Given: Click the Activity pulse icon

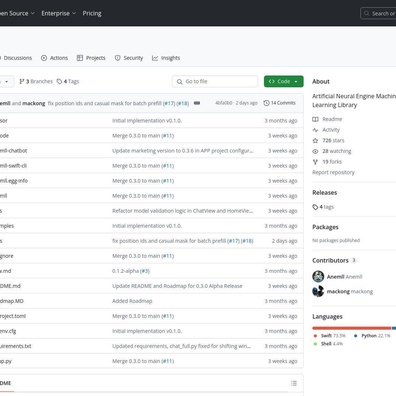Looking at the screenshot, I should (315, 130).
